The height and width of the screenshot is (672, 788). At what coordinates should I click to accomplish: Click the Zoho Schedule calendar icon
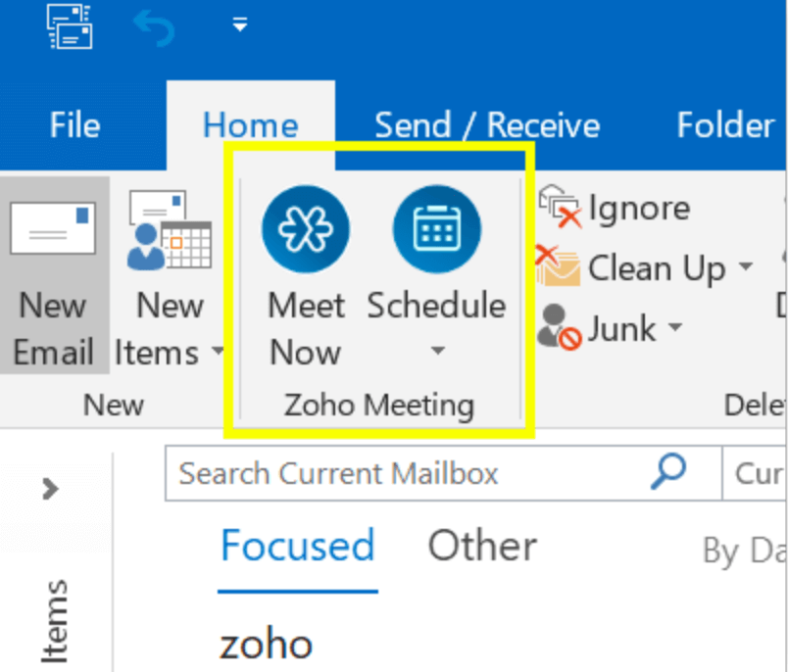coord(436,229)
